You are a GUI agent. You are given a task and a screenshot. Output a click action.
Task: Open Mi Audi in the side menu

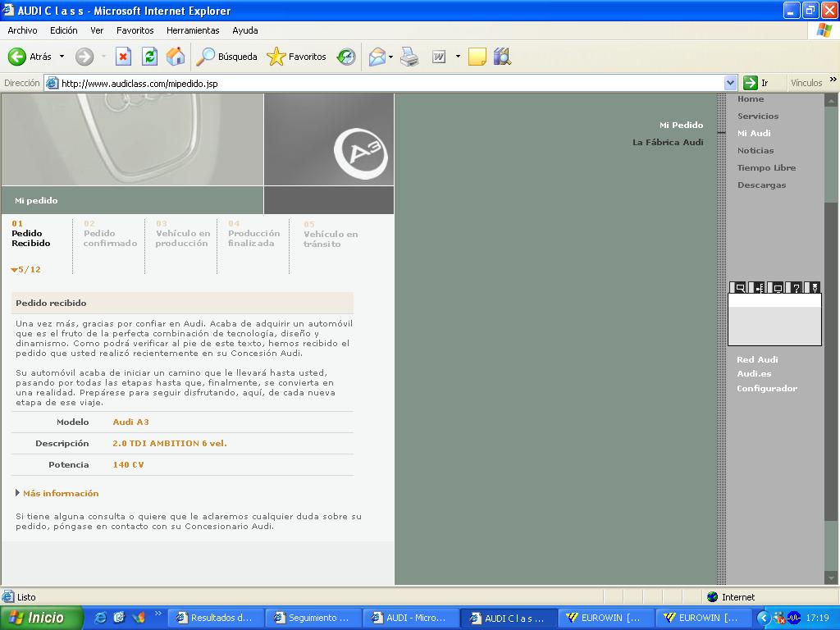coord(754,133)
